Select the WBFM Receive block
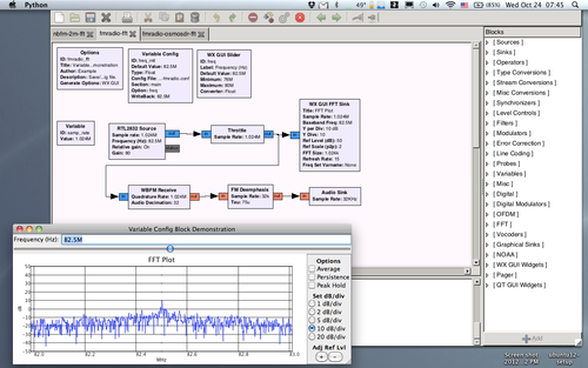Image resolution: width=588 pixels, height=368 pixels. coord(159,197)
